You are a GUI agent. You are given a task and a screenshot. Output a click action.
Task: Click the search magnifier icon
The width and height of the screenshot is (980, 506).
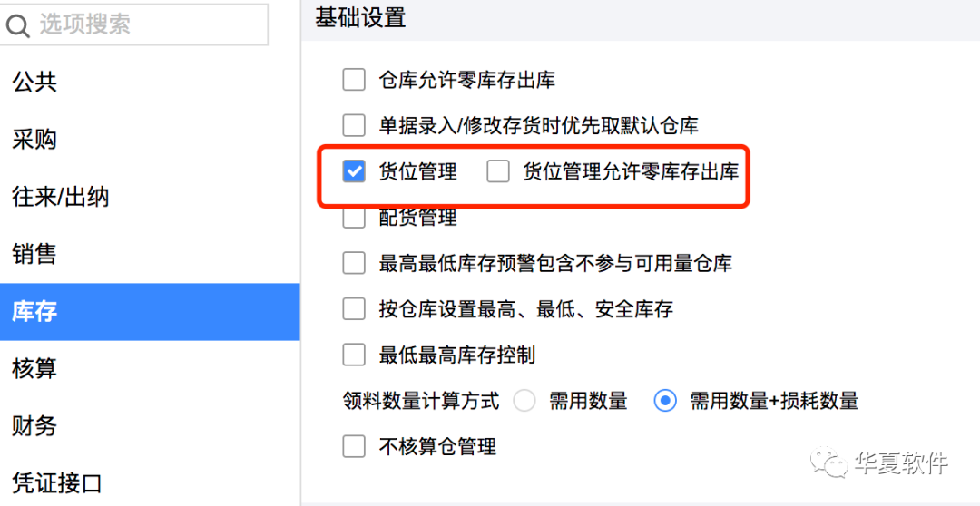click(x=17, y=25)
